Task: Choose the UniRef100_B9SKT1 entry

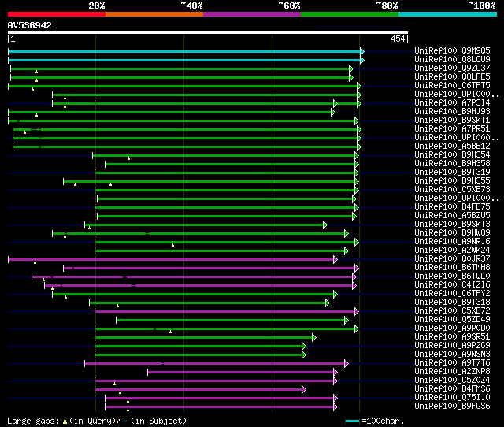Action: click(x=452, y=120)
